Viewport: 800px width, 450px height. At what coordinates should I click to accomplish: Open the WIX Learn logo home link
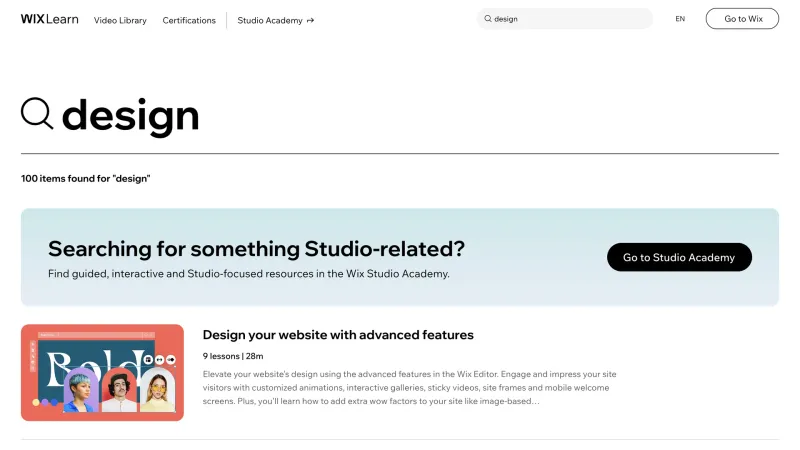[49, 19]
